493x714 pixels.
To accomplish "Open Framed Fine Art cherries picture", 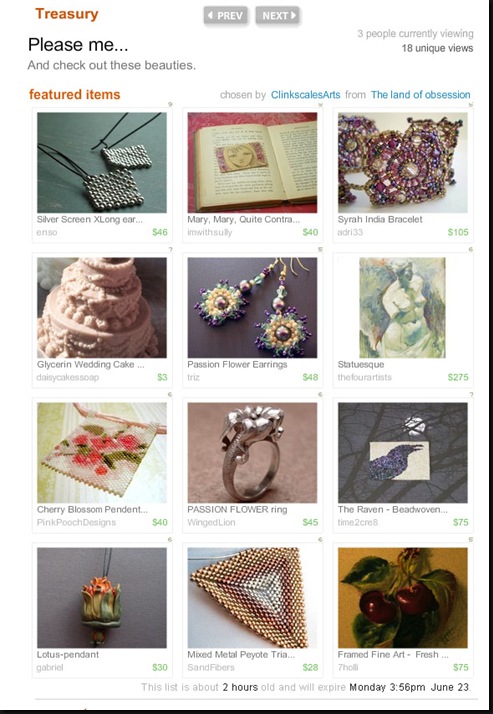I will click(402, 598).
